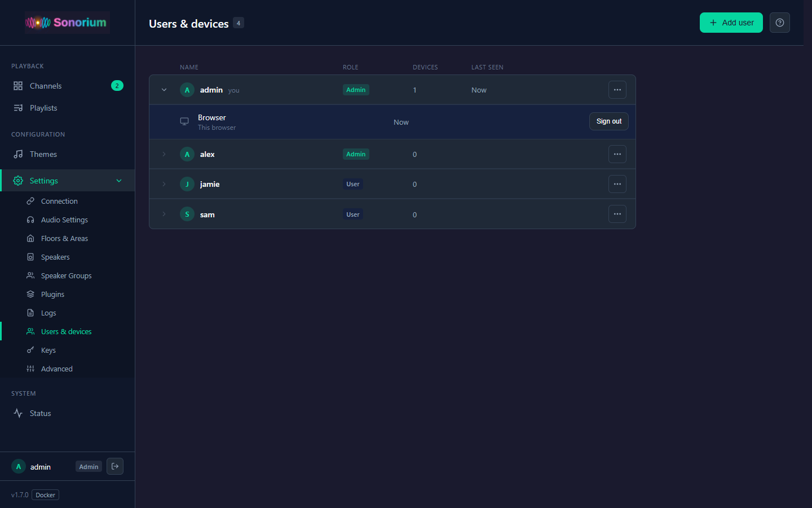
Task: Go to Connection settings
Action: [68, 201]
